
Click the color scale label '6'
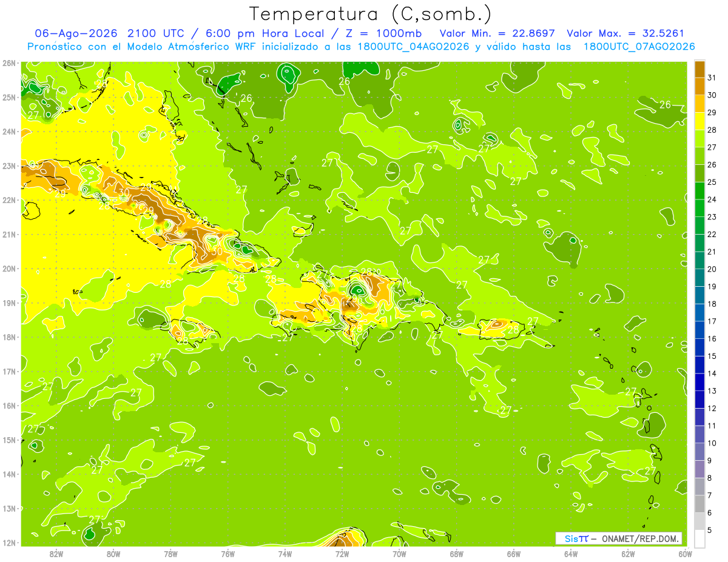click(x=710, y=513)
